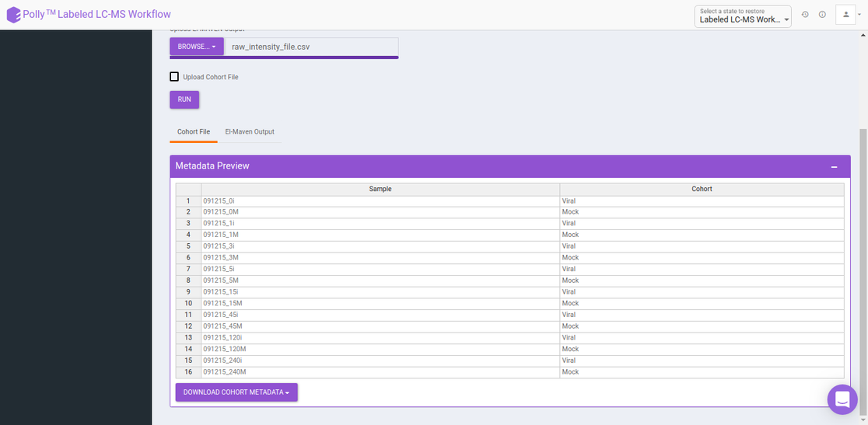Click row number 8 header
This screenshot has height=425, width=868.
[x=188, y=280]
